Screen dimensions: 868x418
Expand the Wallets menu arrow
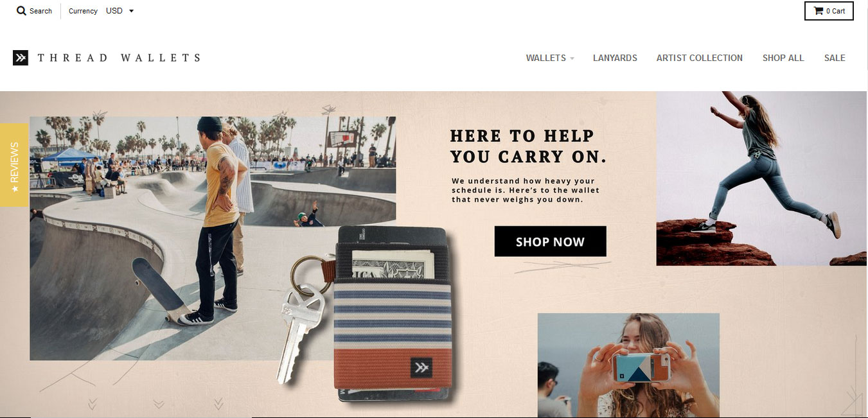click(572, 58)
